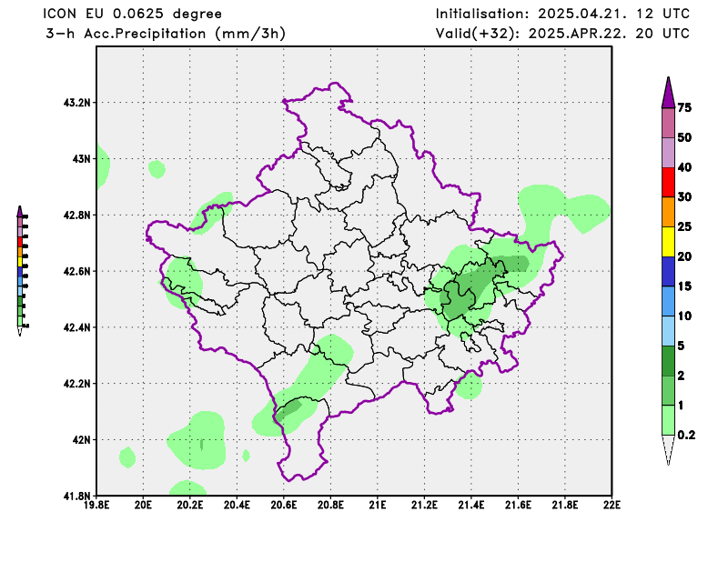The width and height of the screenshot is (728, 562).
Task: Click the "3-h Acc.Precipitation (mm/3h)" subtitle
Action: tap(166, 34)
